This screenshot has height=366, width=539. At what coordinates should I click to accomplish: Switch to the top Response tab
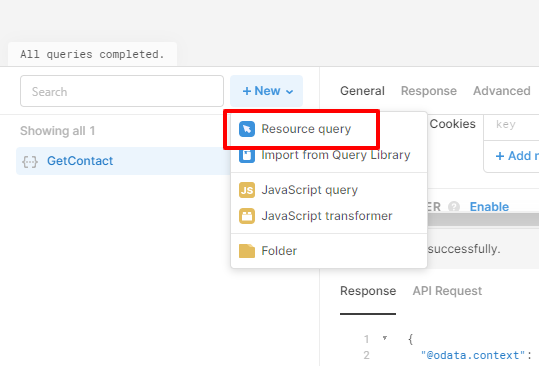429,91
